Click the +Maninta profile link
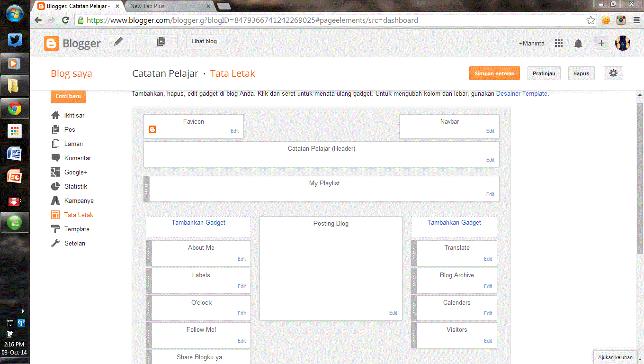 532,43
